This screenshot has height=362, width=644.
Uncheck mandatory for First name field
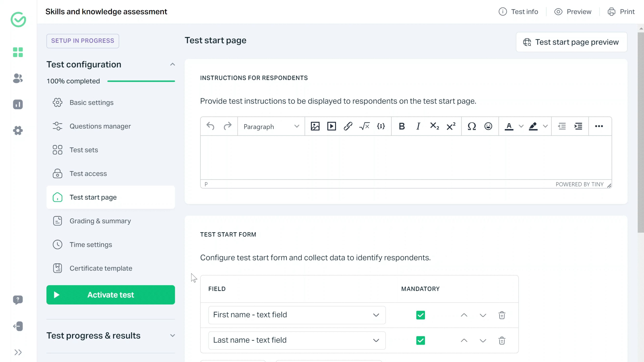pos(420,315)
